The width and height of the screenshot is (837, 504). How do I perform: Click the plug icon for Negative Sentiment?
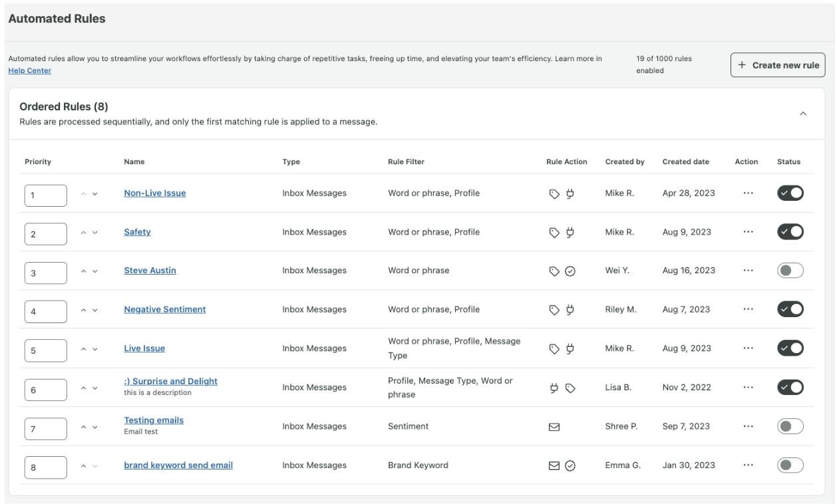570,310
